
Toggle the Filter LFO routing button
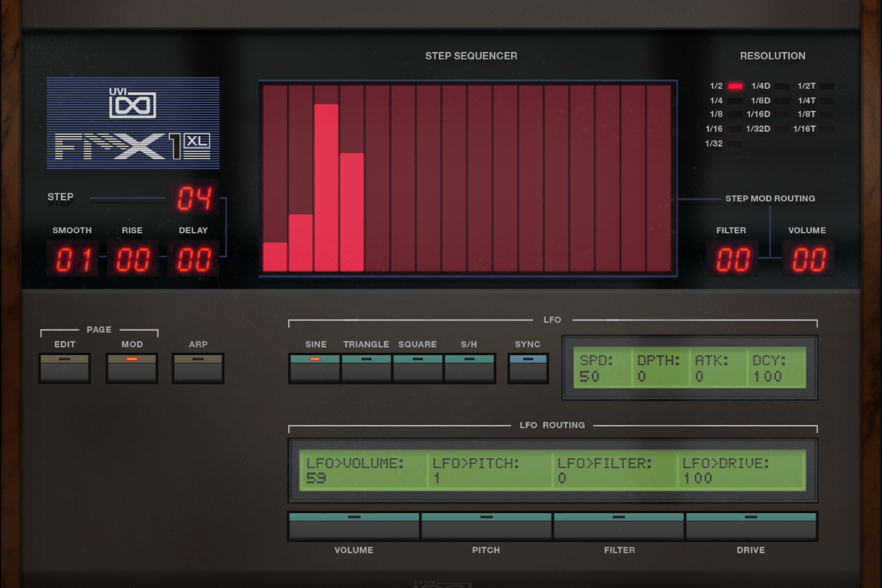coord(619,524)
